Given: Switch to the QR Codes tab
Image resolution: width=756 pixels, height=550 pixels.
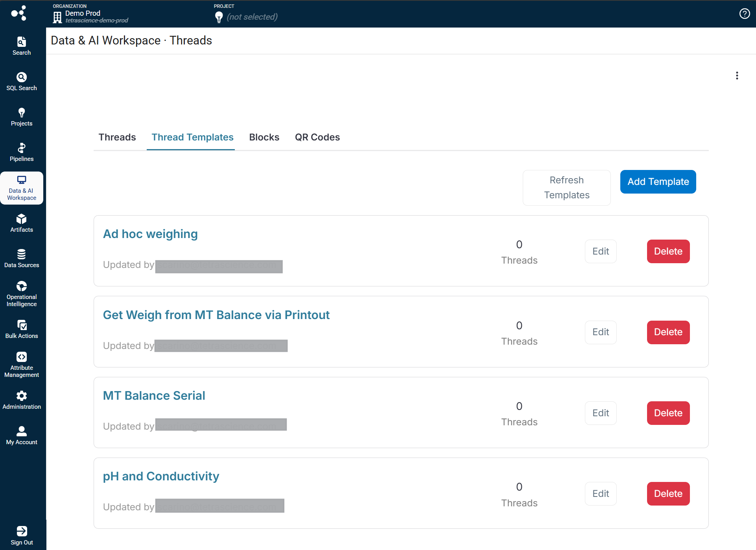Looking at the screenshot, I should 317,137.
